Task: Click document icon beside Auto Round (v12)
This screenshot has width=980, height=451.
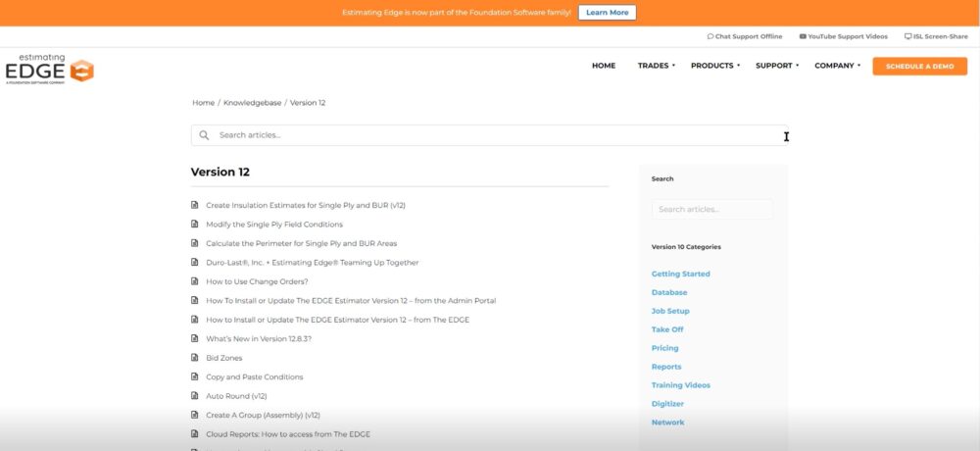Action: (194, 396)
